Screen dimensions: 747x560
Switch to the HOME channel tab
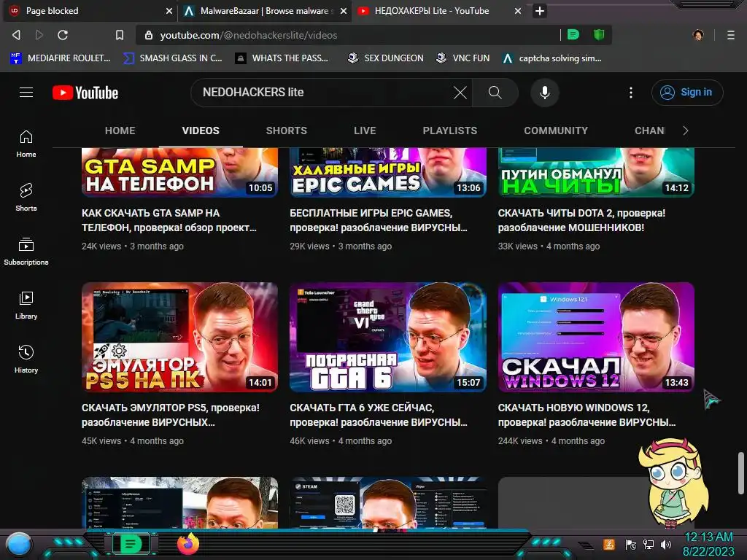[120, 131]
